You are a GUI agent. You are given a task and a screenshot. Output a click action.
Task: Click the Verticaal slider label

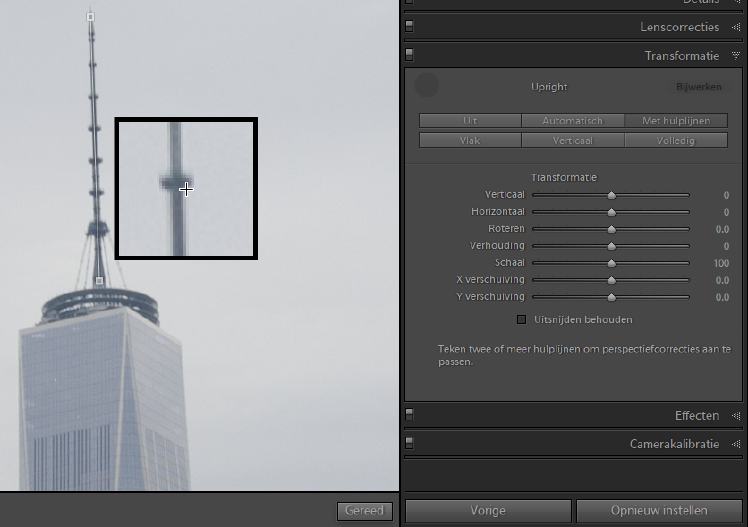pyautogui.click(x=504, y=195)
